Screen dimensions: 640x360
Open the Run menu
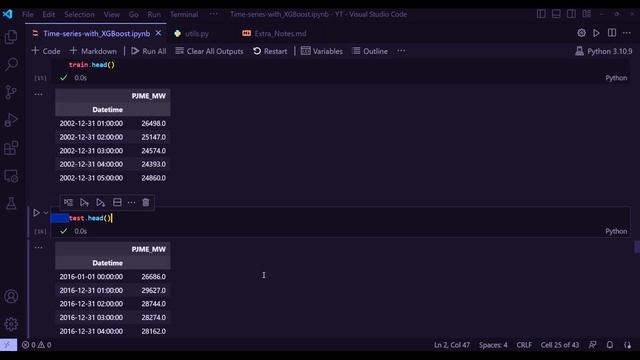pyautogui.click(x=154, y=14)
